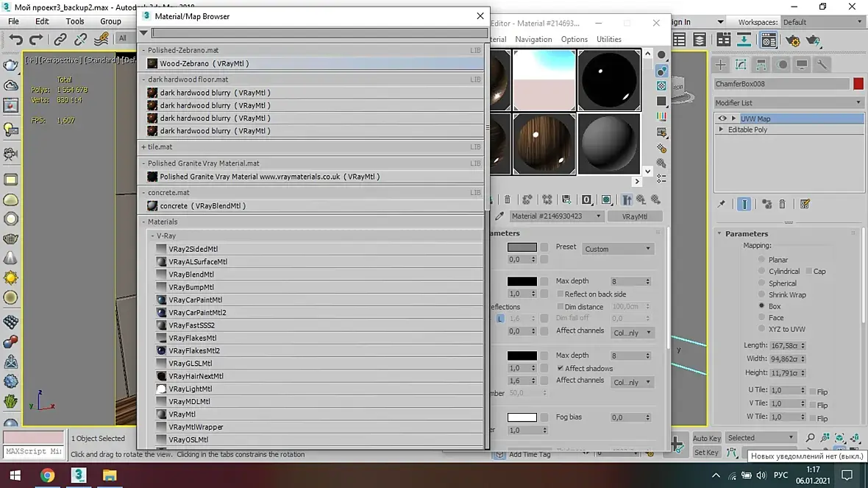The height and width of the screenshot is (488, 868).
Task: Open the File menu
Action: click(13, 21)
